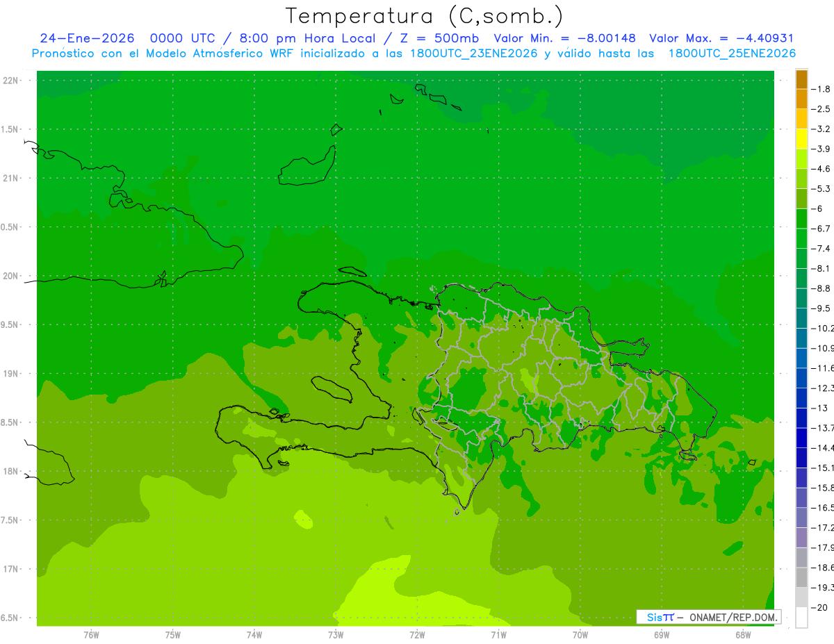Screen dimensions: 834x644
Task: Click the -9.5 color scale value
Action: click(820, 308)
